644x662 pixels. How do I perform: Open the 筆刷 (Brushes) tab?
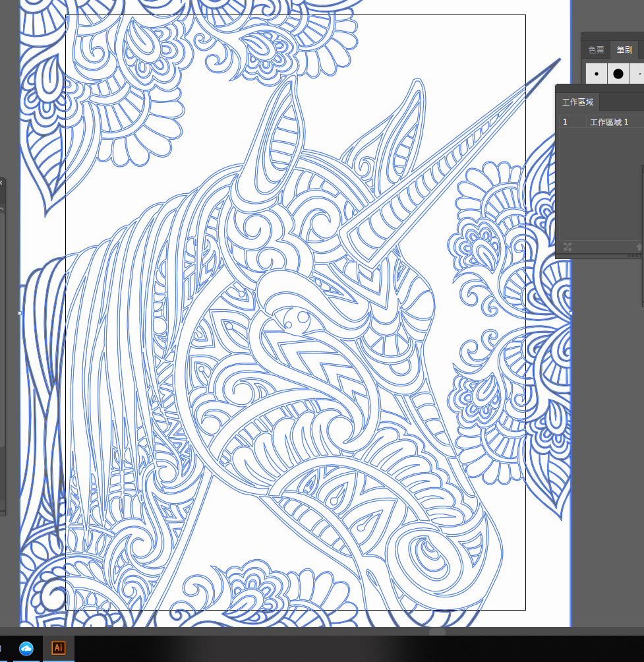624,49
